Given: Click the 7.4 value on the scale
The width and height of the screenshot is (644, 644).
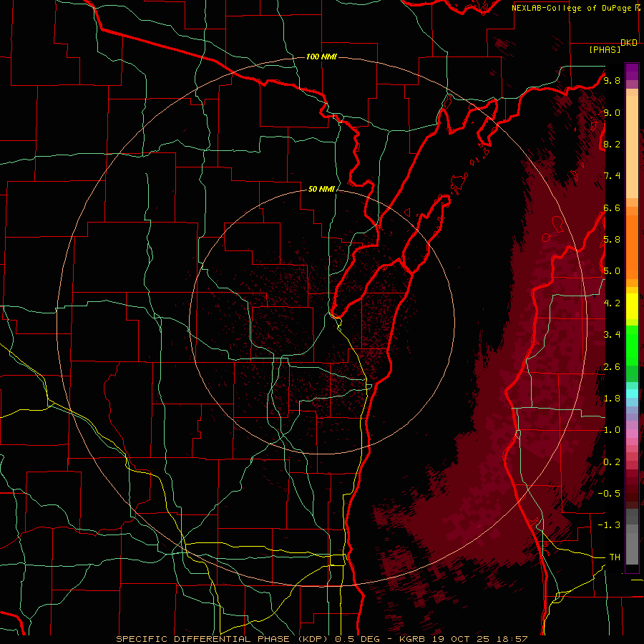Looking at the screenshot, I should click(x=612, y=176).
